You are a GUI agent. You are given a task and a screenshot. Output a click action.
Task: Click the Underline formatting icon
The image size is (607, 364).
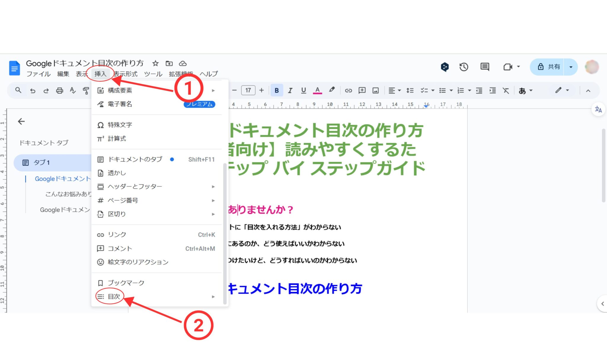pos(303,90)
